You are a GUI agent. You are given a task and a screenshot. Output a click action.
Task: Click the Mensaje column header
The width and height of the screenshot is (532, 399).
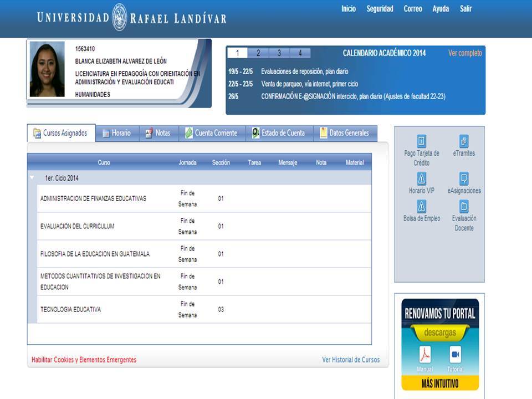click(x=288, y=162)
